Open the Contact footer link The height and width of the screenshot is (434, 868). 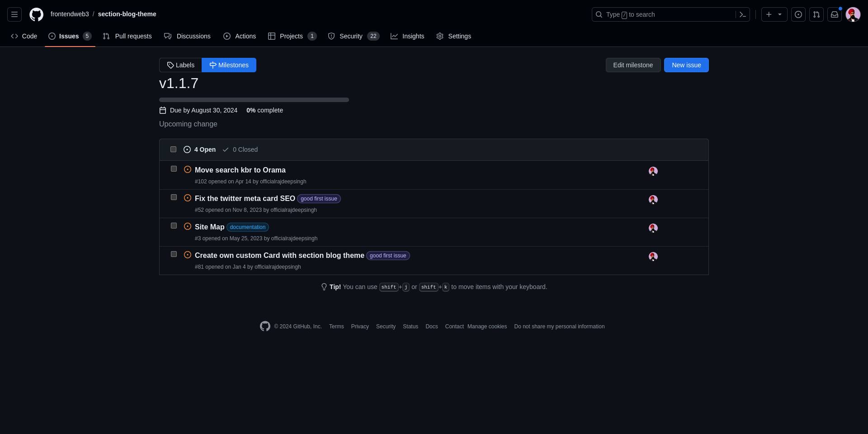click(454, 327)
